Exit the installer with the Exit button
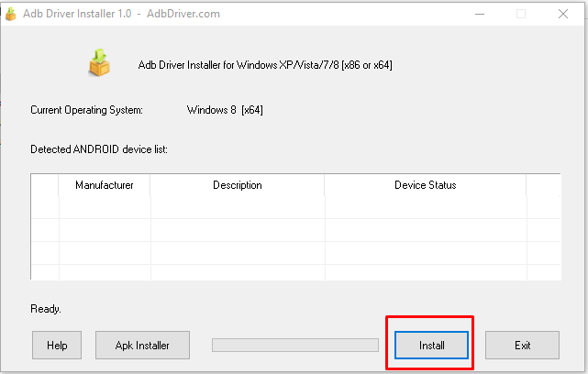This screenshot has width=588, height=374. pos(522,346)
